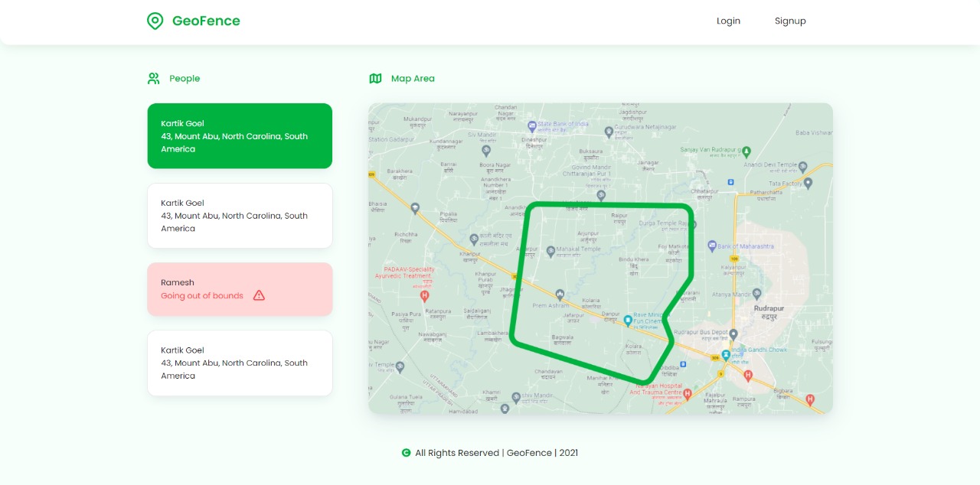980x485 pixels.
Task: Click the Mahakal Temple map marker
Action: pyautogui.click(x=550, y=250)
